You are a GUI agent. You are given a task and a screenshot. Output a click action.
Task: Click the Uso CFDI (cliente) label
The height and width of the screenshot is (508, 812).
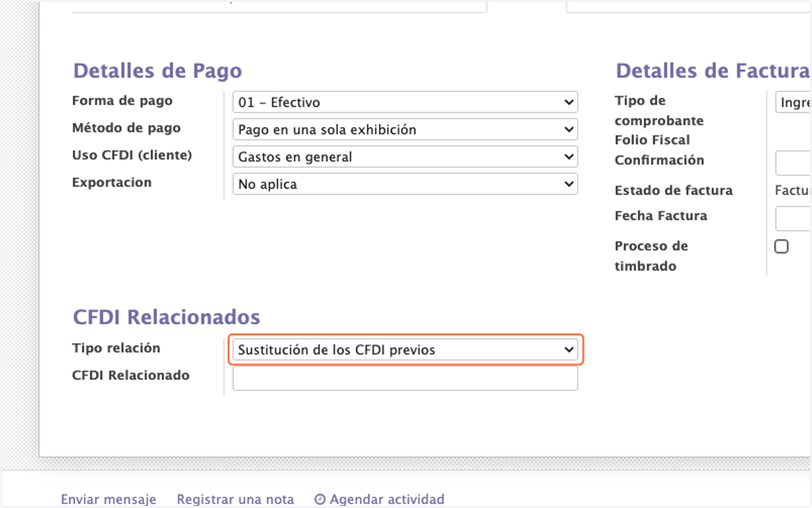[132, 156]
